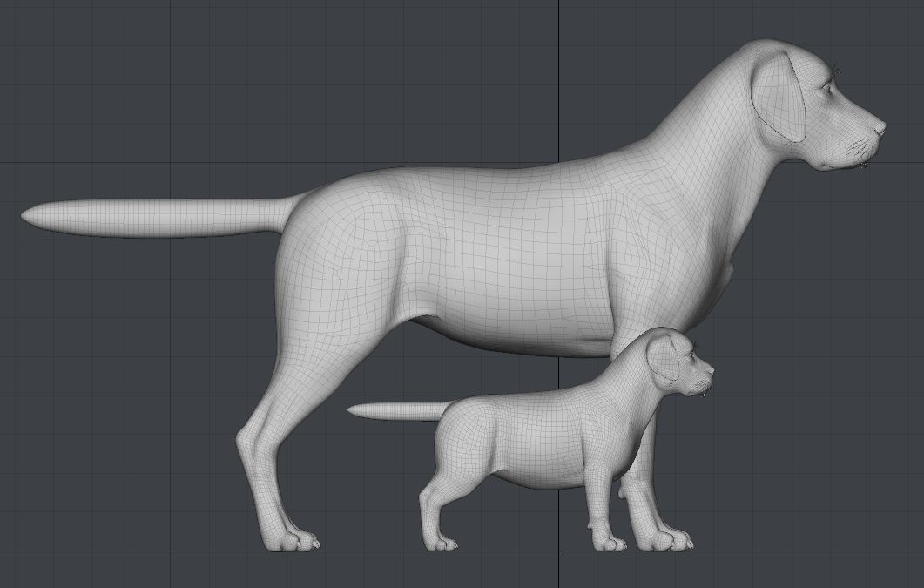
Task: Select the puppy's hind paw
Action: 441,542
